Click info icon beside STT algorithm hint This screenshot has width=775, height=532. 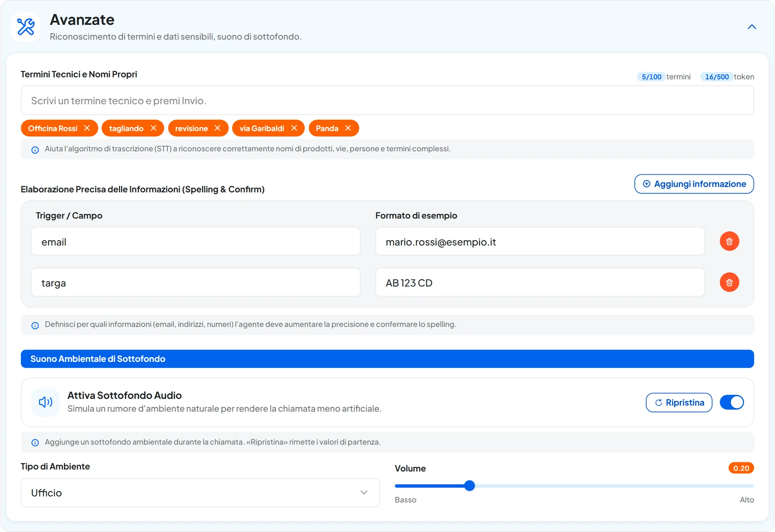[x=35, y=150]
